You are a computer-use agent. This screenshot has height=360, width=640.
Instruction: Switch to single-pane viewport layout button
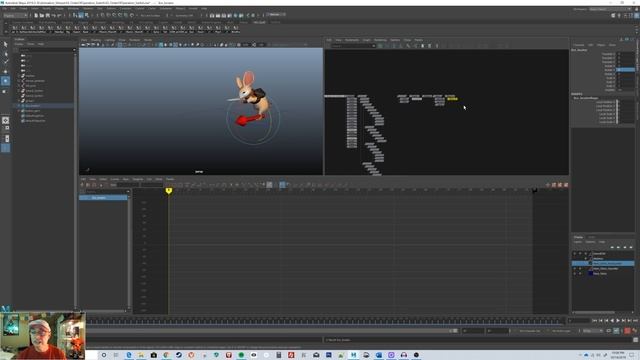[x=5, y=120]
